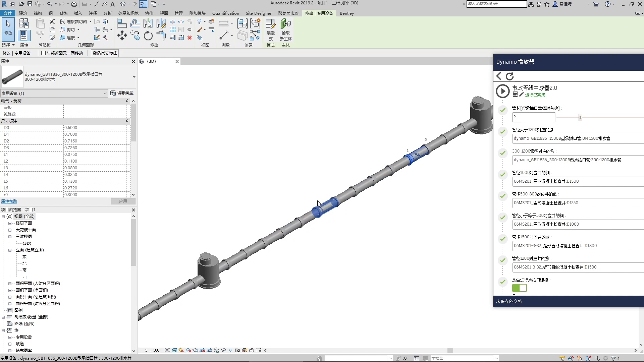Run the Dynamo script play button
The height and width of the screenshot is (362, 644).
(502, 91)
